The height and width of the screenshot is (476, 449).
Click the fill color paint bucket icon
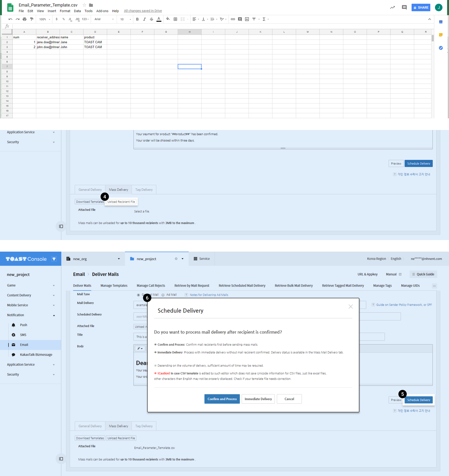pyautogui.click(x=168, y=19)
